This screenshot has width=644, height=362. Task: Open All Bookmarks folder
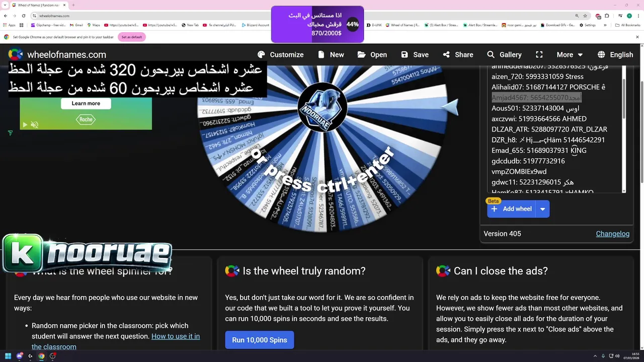(x=628, y=25)
